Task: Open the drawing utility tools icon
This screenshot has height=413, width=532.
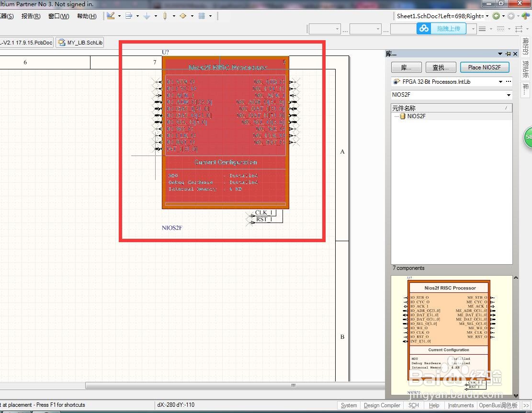Action: click(x=111, y=16)
